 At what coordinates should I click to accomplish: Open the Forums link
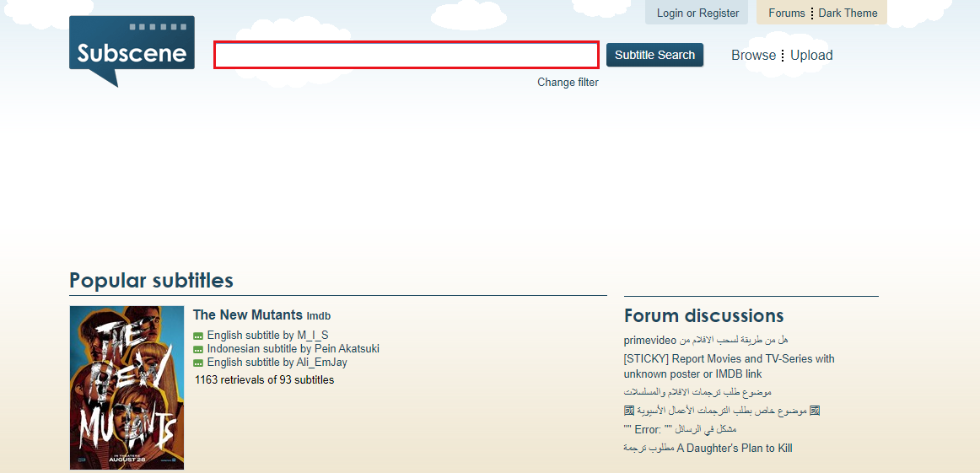[787, 13]
